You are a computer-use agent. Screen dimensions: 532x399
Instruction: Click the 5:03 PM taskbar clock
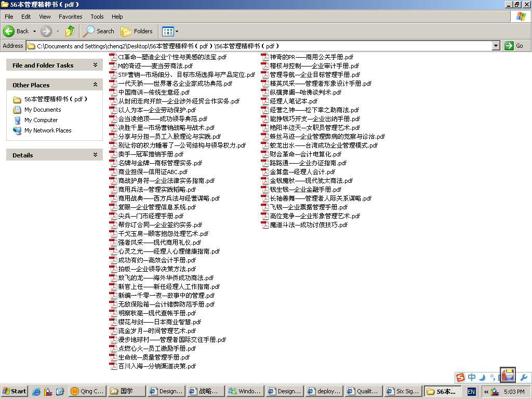pyautogui.click(x=514, y=392)
